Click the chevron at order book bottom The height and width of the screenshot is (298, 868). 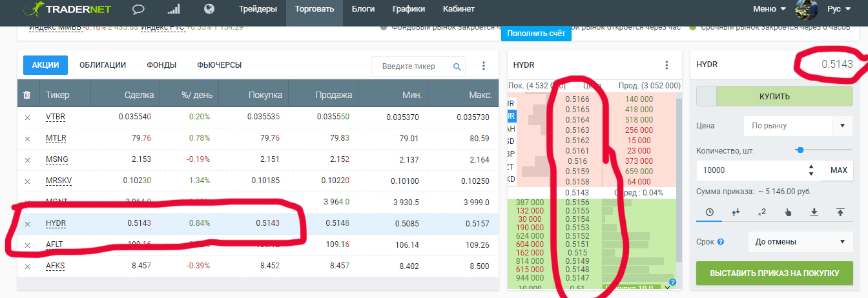(x=667, y=287)
